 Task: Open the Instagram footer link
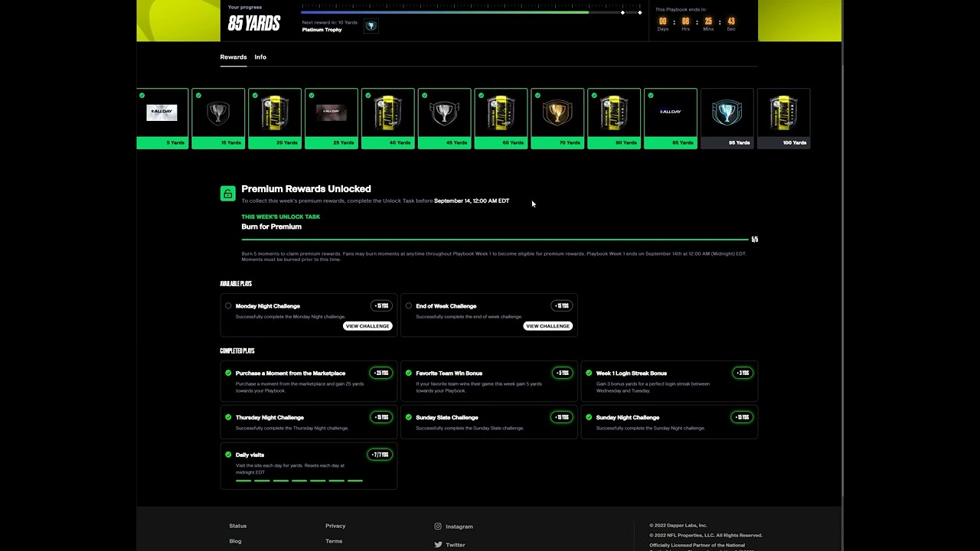click(459, 527)
